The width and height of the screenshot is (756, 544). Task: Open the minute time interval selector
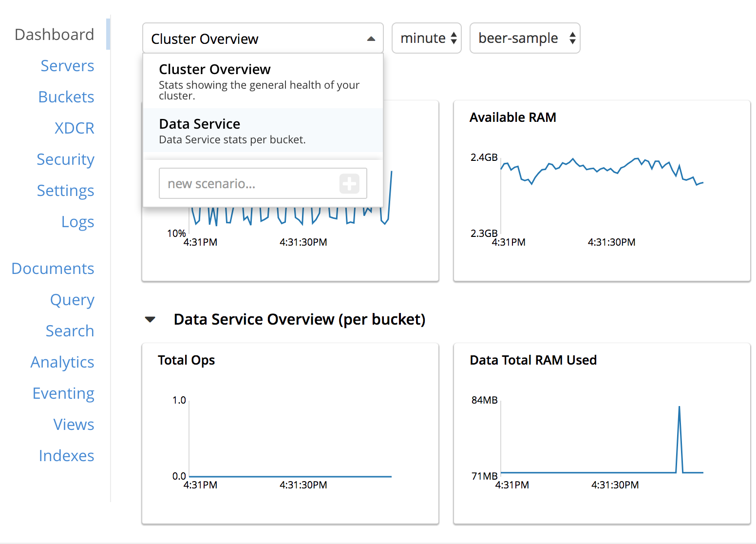(426, 38)
